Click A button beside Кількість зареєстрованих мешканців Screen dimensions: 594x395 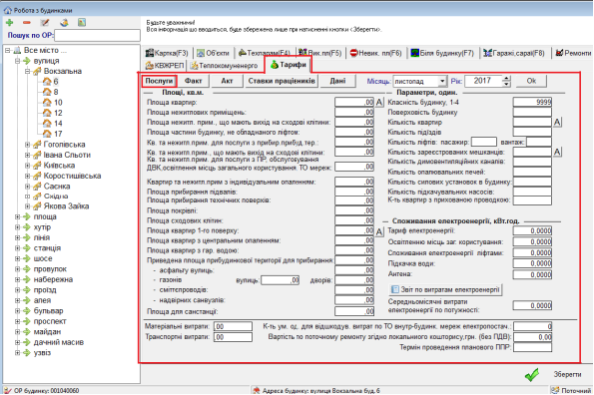557,152
